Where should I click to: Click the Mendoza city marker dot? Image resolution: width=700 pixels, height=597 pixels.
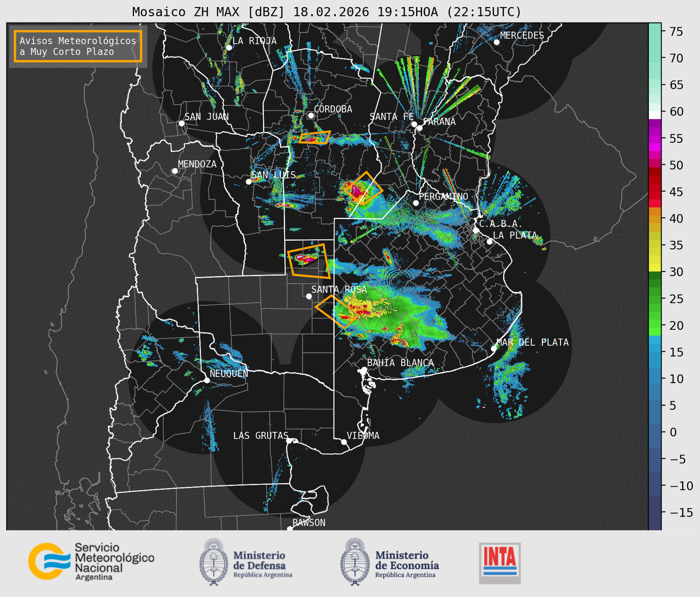point(175,171)
